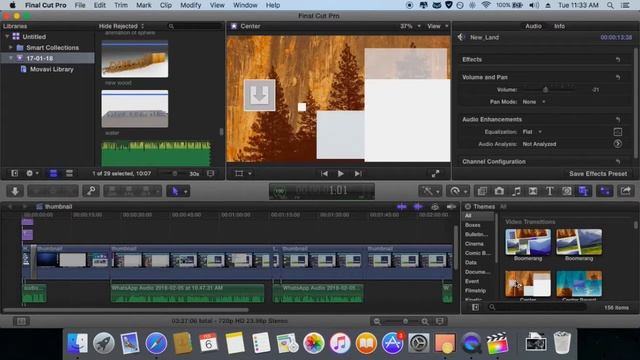Screen dimensions: 640x360
Task: Open the viewer View options dropdown
Action: pyautogui.click(x=438, y=26)
